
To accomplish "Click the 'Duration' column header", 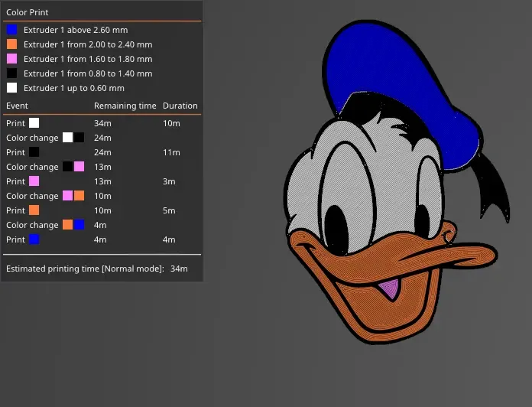I will tap(180, 106).
